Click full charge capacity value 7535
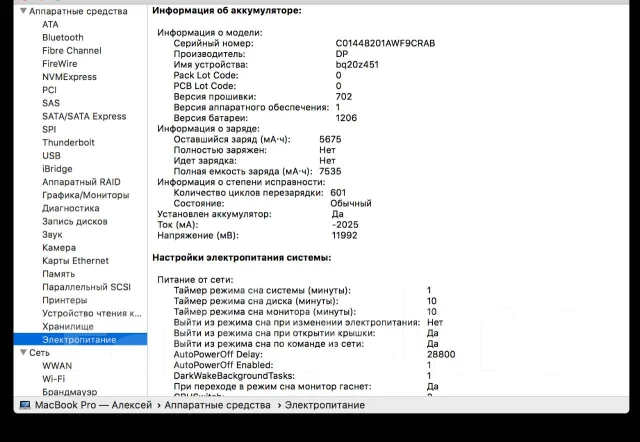The image size is (640, 442). pyautogui.click(x=330, y=171)
